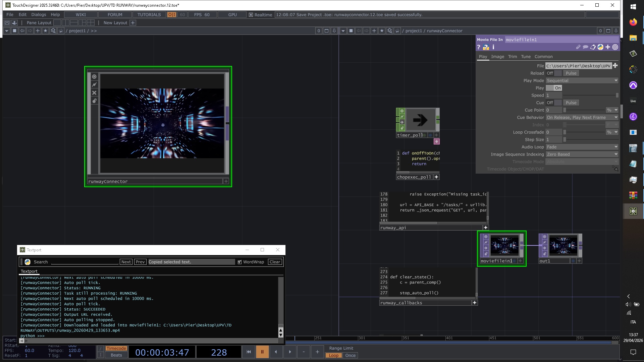Screen dimensions: 644x362
Task: Open left pane type dropdown arrow
Action: (7, 31)
